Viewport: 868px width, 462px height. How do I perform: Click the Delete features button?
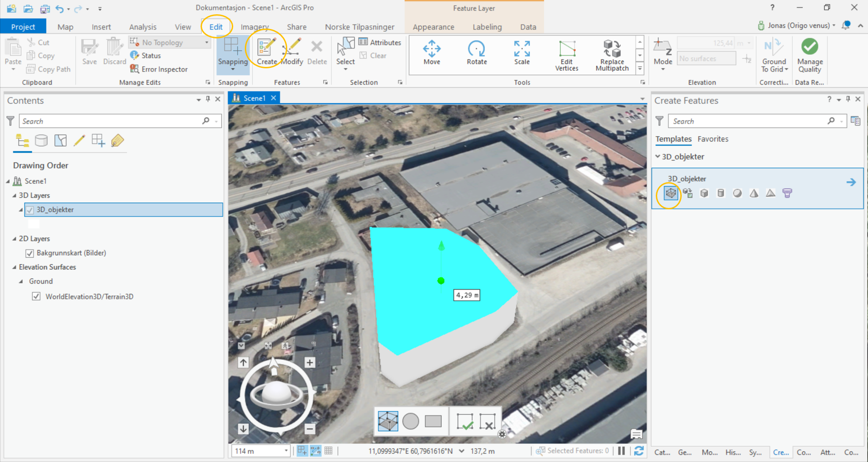317,52
